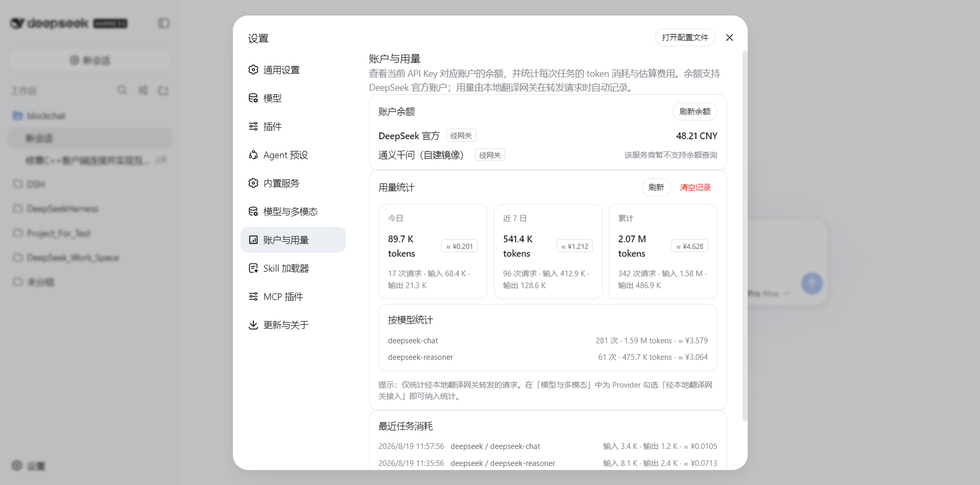980x485 pixels.
Task: Click the 模型与多模态 database icon
Action: tap(253, 211)
